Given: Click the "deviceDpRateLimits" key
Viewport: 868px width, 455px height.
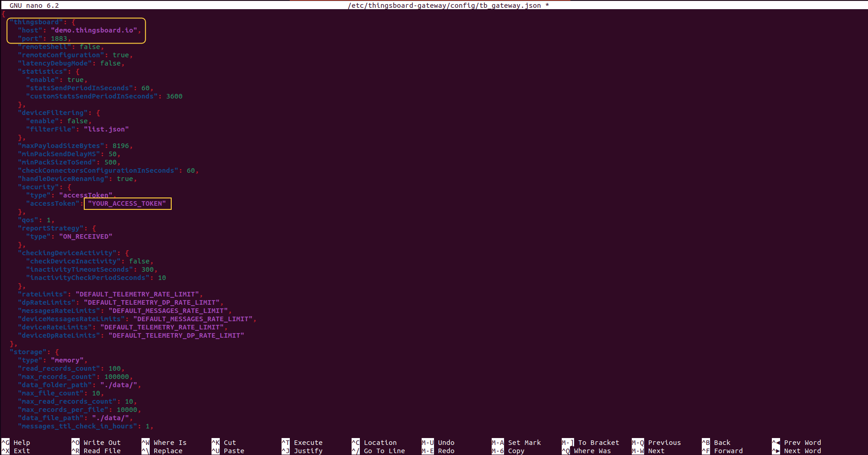Looking at the screenshot, I should [59, 335].
